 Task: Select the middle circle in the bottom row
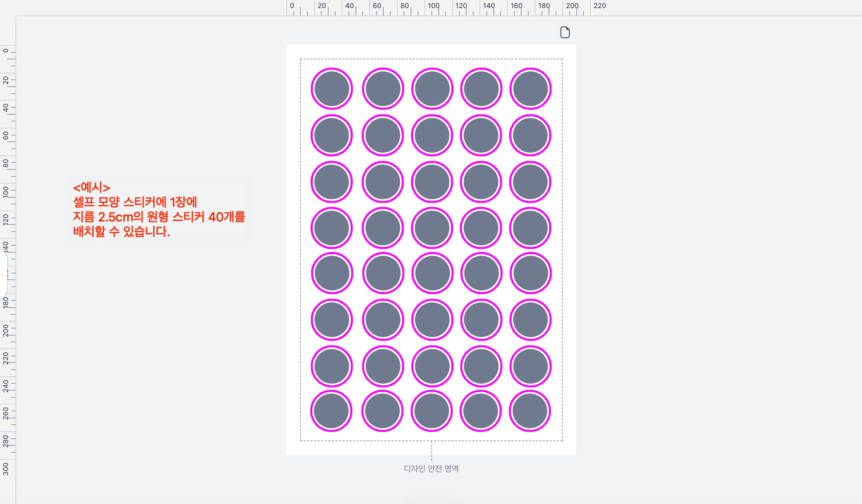pyautogui.click(x=432, y=411)
